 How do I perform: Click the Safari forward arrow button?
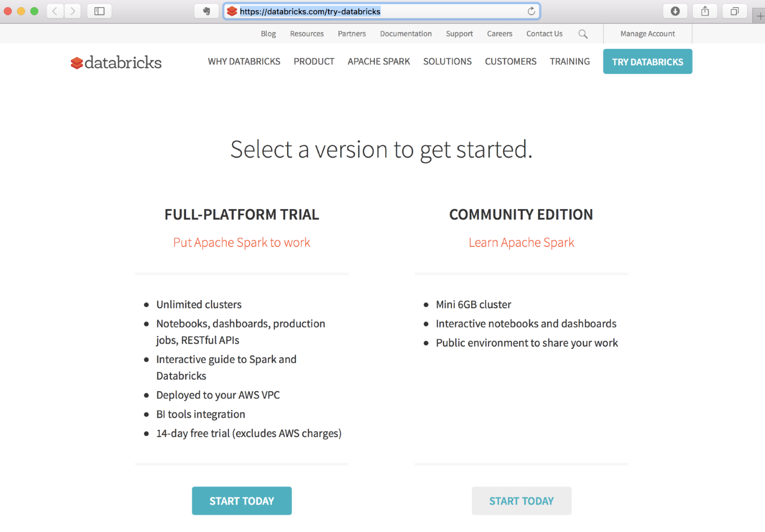[x=72, y=11]
